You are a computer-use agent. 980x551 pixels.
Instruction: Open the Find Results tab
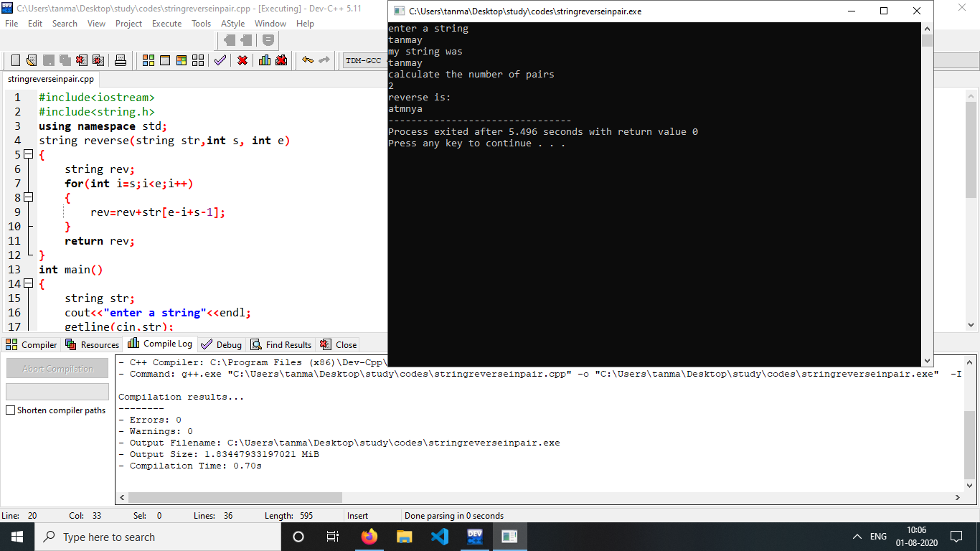281,344
